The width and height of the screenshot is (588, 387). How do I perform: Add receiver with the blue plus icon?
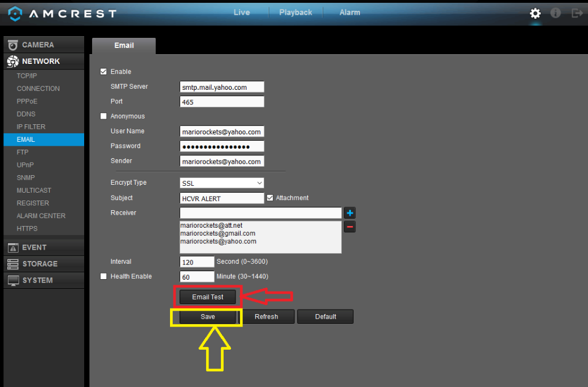click(x=350, y=213)
